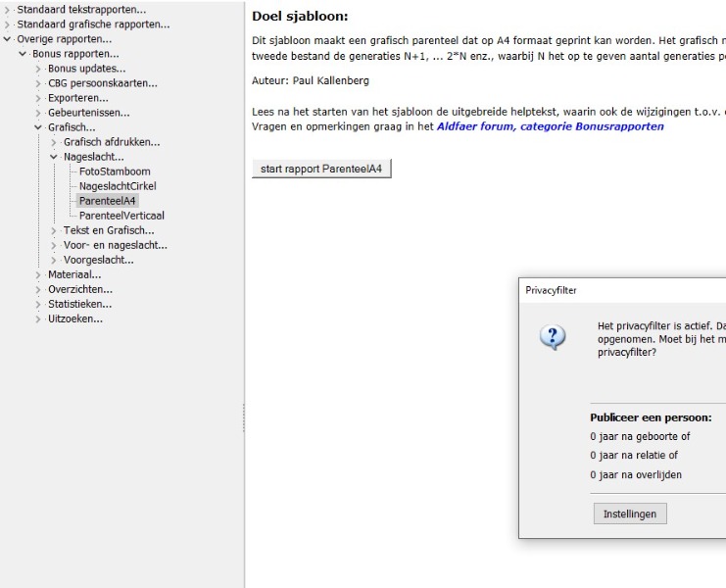
Task: Select the FotoStamboom report
Action: [x=115, y=171]
